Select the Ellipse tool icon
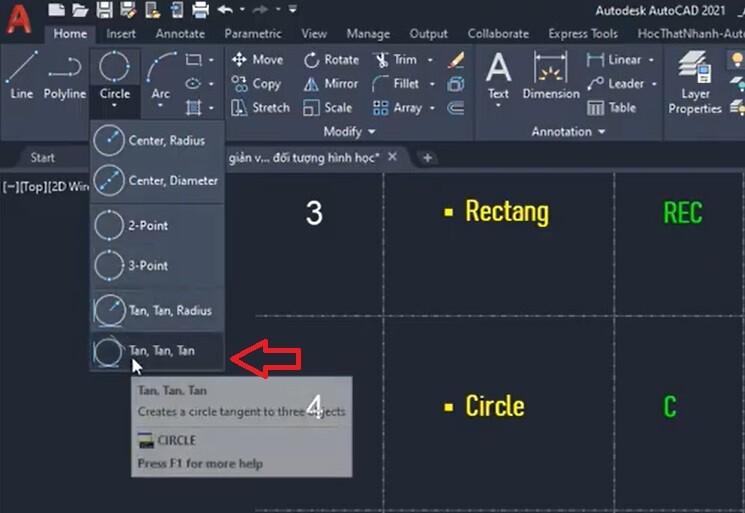Image resolution: width=745 pixels, height=513 pixels. point(193,84)
